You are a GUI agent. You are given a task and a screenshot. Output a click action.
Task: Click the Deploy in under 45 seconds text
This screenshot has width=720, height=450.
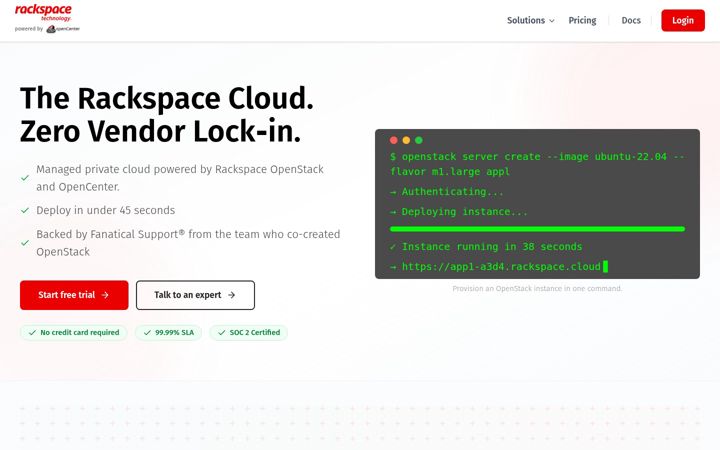click(x=106, y=210)
